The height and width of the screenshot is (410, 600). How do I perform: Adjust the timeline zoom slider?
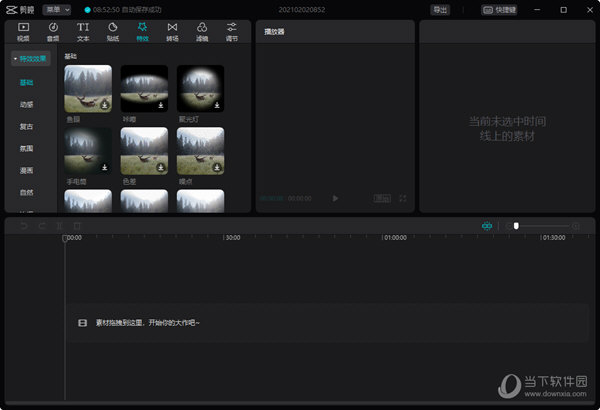(x=516, y=226)
